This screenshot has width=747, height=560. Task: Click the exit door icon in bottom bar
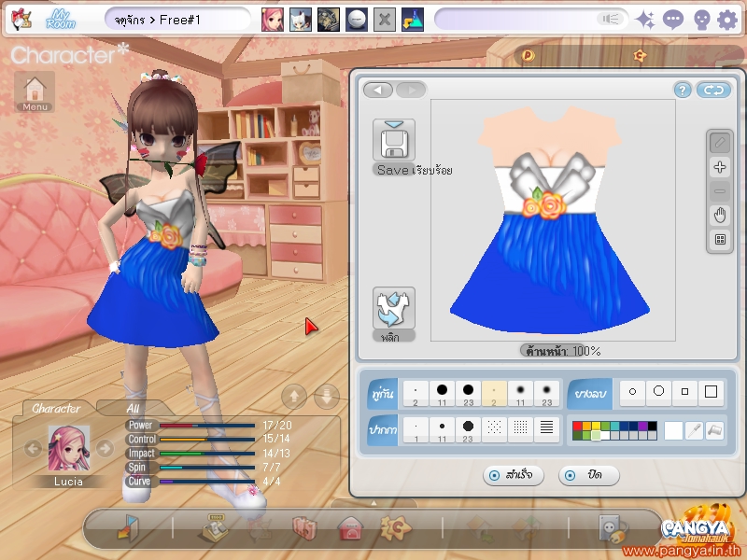[x=128, y=527]
